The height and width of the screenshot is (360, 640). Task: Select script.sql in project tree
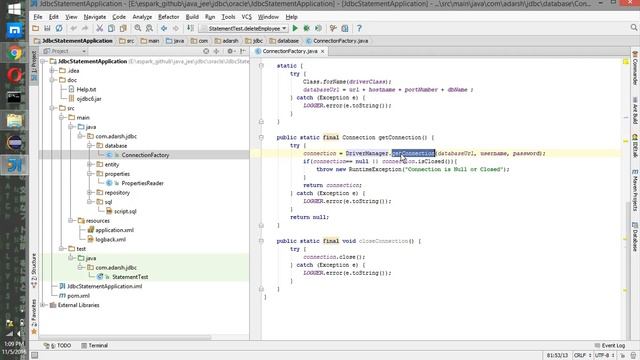pos(125,211)
